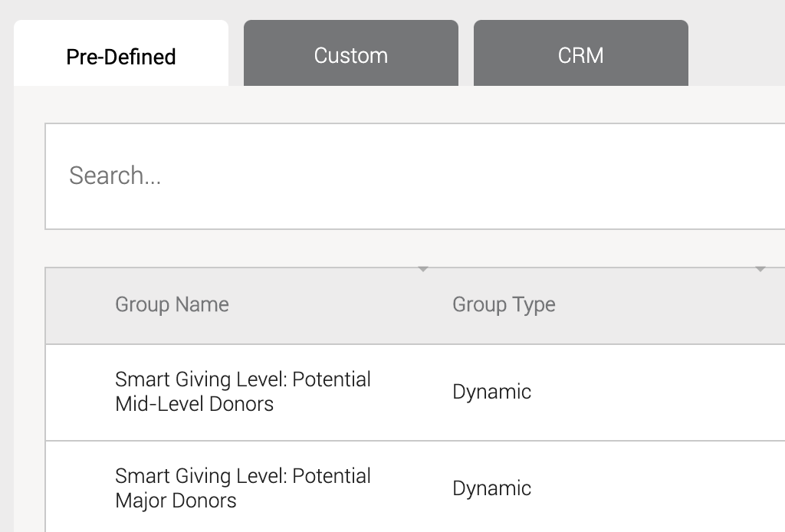
Task: Open the CRM tab
Action: point(581,53)
